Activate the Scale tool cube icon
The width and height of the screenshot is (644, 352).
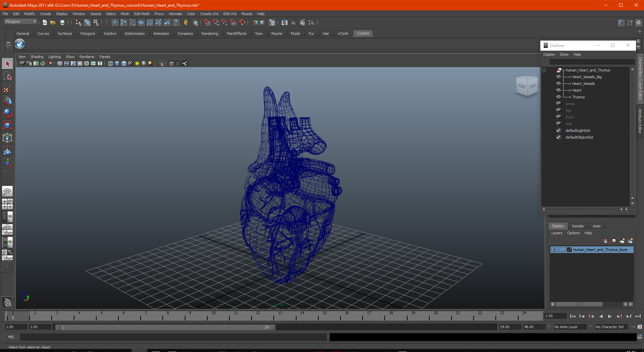7,125
